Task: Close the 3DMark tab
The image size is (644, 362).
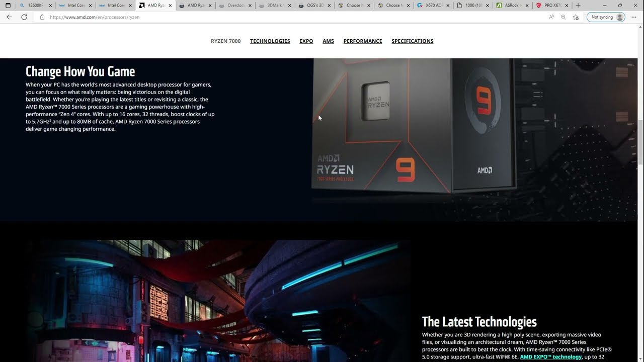Action: 290,6
